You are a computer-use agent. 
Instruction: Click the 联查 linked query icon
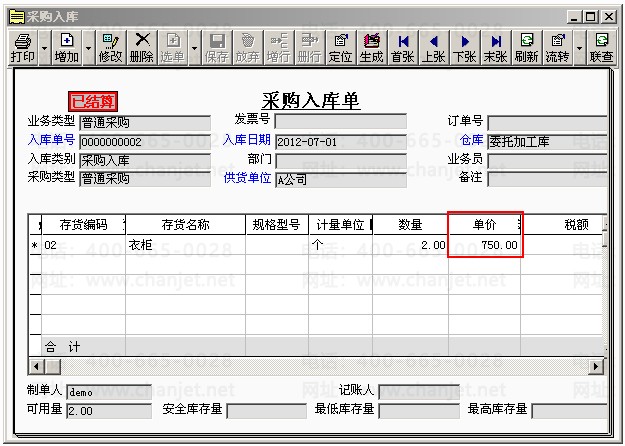click(x=601, y=47)
